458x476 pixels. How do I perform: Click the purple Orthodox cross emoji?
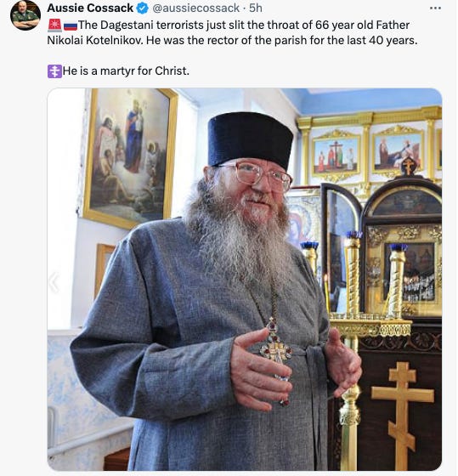(x=54, y=71)
